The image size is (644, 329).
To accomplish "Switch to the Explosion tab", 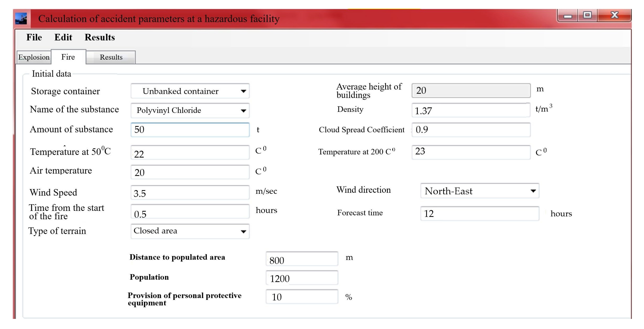I will [34, 57].
